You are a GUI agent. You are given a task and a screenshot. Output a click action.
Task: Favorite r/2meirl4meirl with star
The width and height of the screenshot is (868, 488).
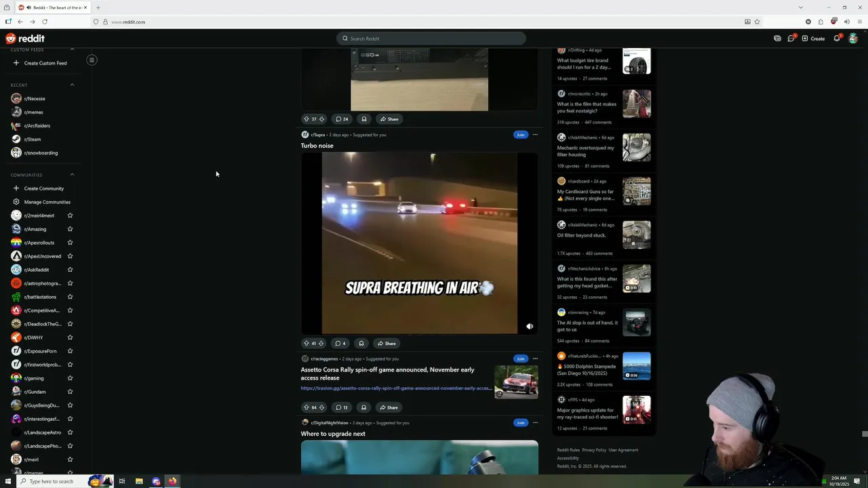click(x=70, y=216)
